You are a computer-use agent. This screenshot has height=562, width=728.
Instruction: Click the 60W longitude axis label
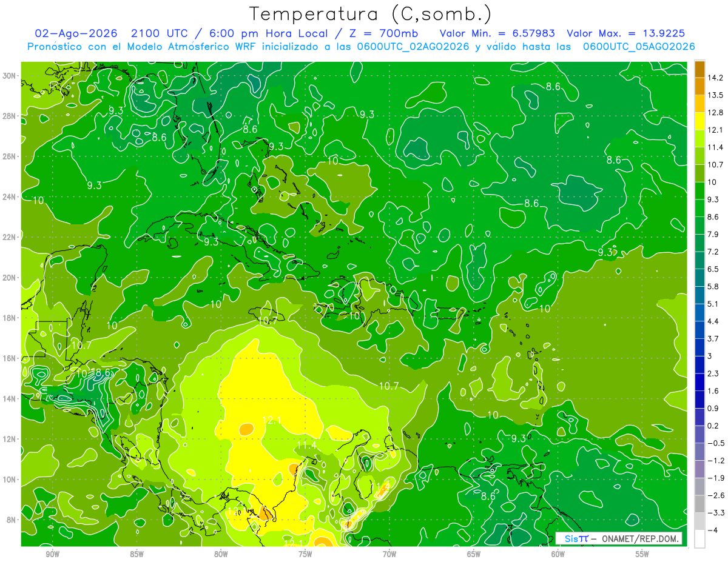(x=558, y=554)
